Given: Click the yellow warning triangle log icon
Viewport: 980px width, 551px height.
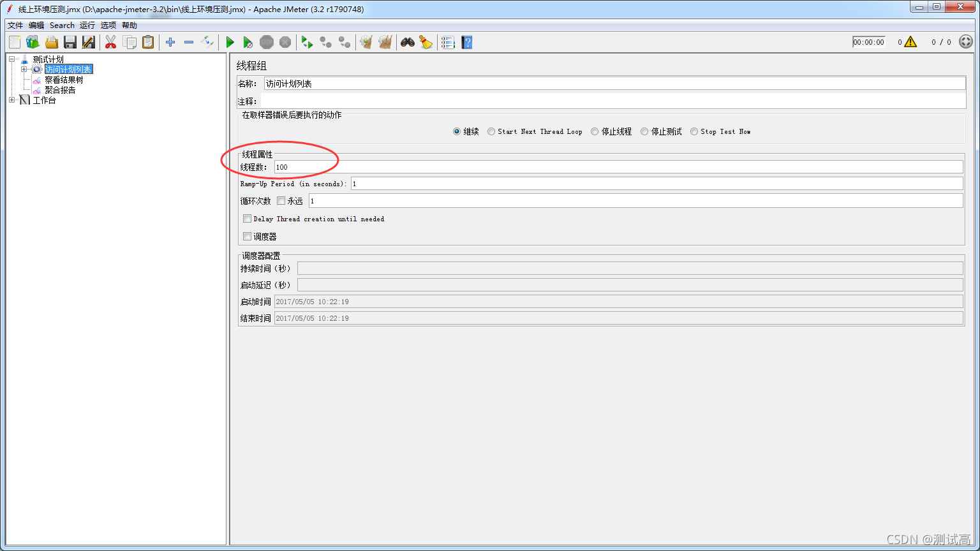Looking at the screenshot, I should tap(910, 42).
